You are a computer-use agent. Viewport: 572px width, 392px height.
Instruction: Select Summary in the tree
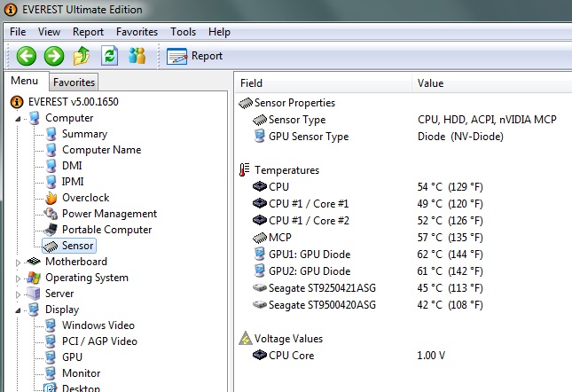click(x=84, y=134)
